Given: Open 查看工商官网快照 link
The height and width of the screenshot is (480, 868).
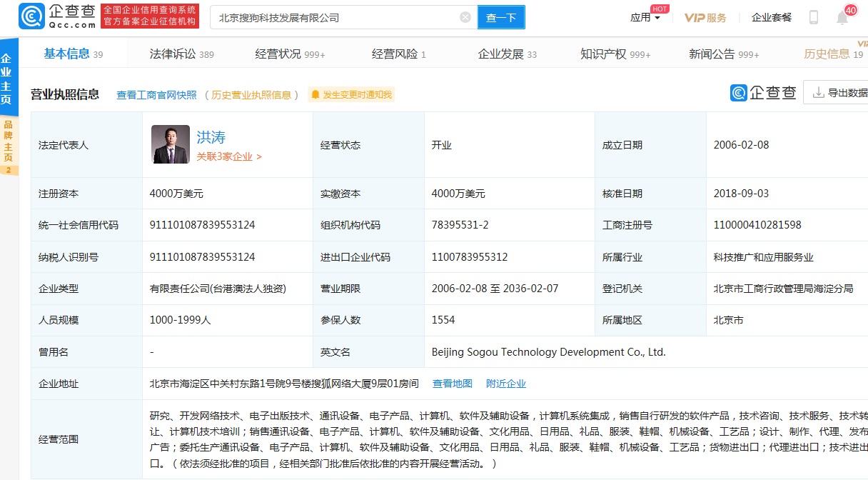Looking at the screenshot, I should pos(156,95).
